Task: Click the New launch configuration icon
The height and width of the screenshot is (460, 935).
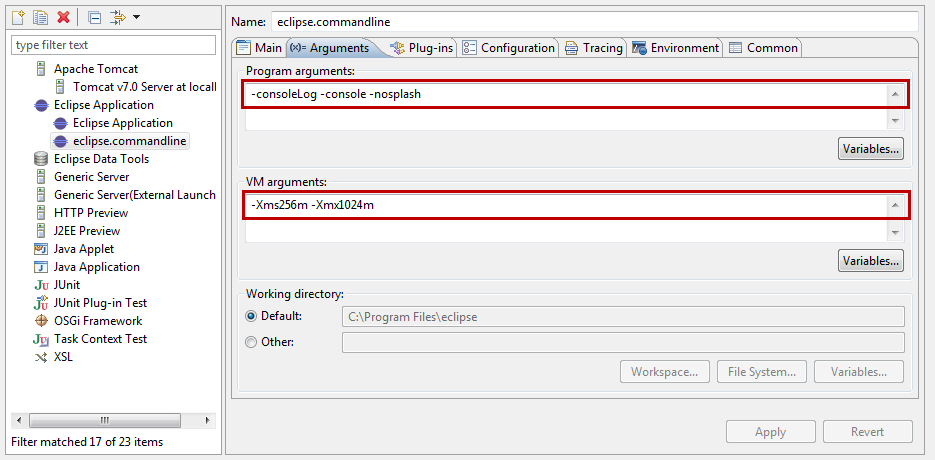Action: tap(19, 17)
